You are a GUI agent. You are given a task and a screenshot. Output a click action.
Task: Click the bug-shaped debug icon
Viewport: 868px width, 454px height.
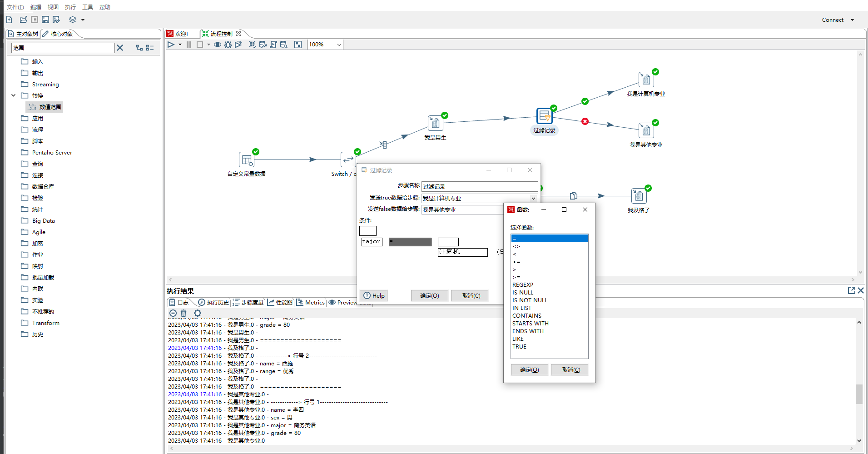(x=228, y=45)
